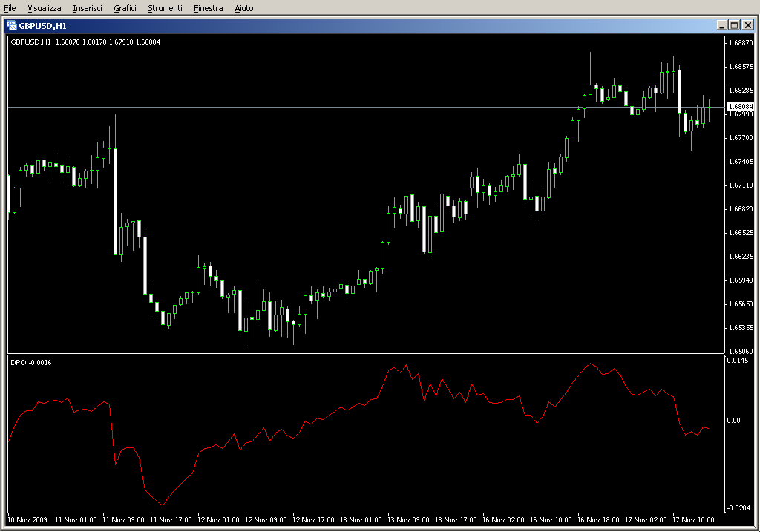Click the 10 Nov 2009 time label
Screen dimensions: 760x532
pos(27,520)
